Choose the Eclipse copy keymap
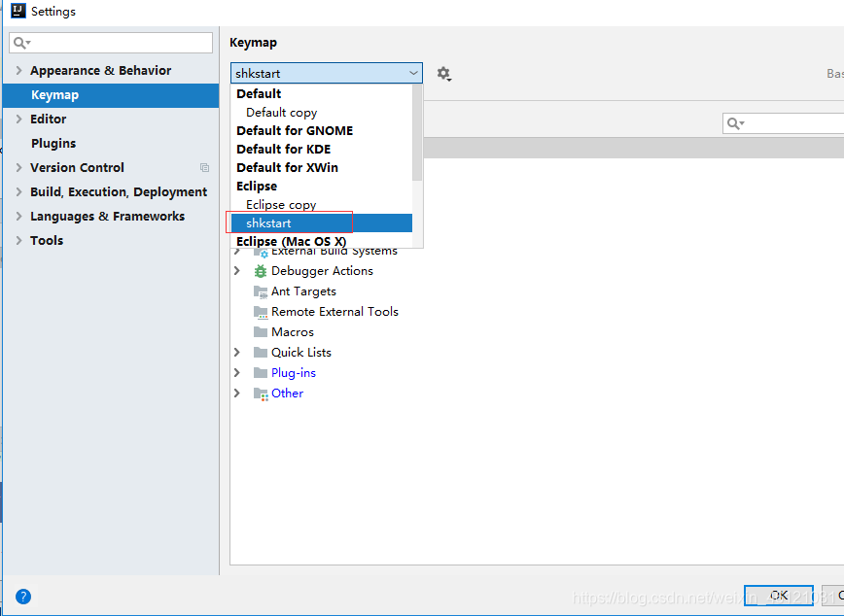The image size is (844, 616). coord(321,204)
